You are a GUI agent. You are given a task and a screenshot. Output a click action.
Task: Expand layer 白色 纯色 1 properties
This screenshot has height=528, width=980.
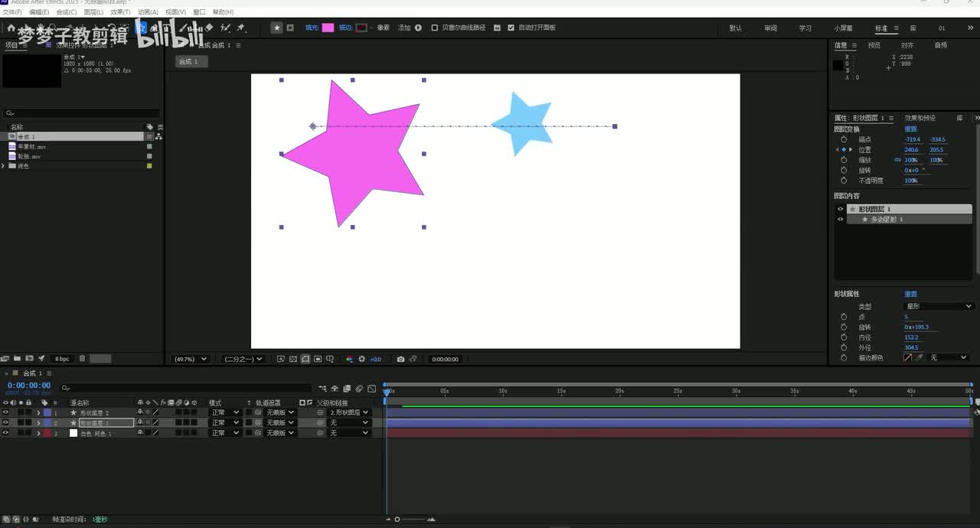[39, 433]
